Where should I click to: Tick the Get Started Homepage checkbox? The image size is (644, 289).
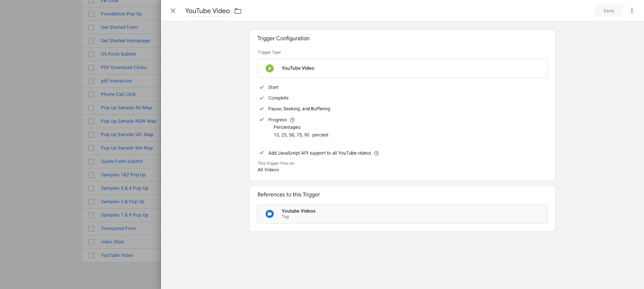pyautogui.click(x=91, y=41)
